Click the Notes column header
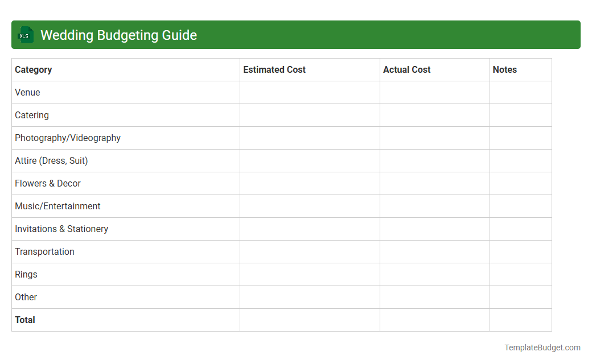 (504, 69)
